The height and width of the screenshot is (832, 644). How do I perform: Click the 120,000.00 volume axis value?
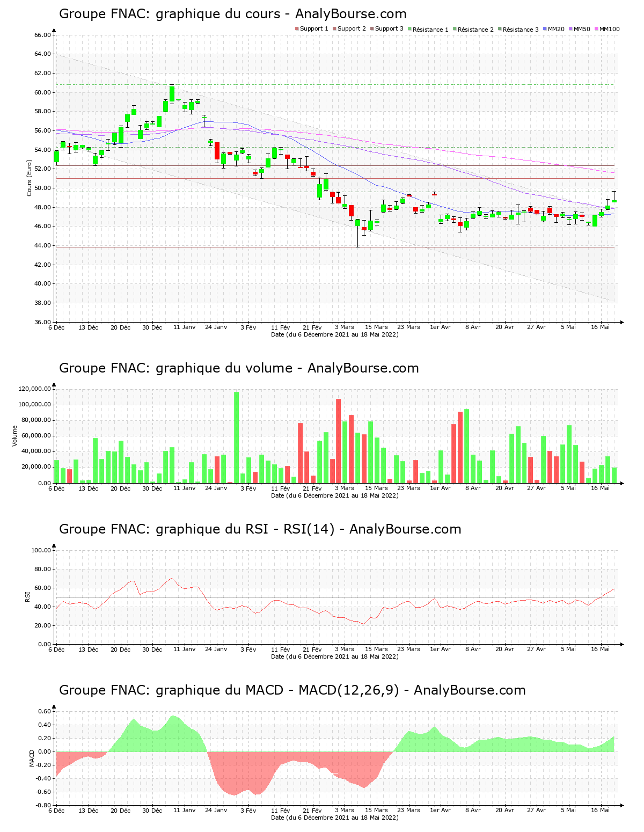[35, 389]
